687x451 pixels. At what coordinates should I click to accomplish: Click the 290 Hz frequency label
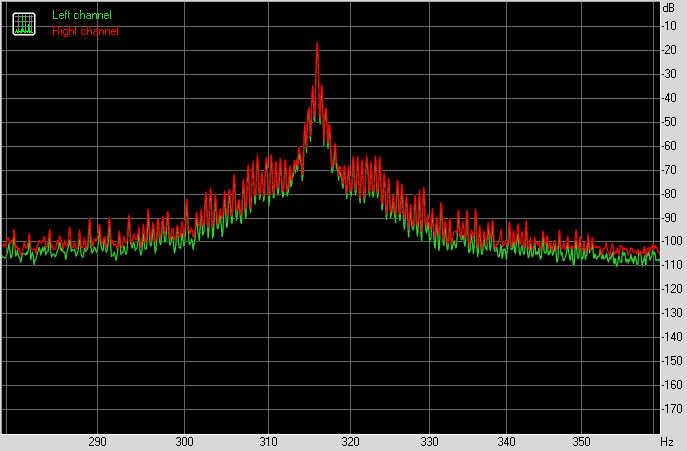coord(97,441)
